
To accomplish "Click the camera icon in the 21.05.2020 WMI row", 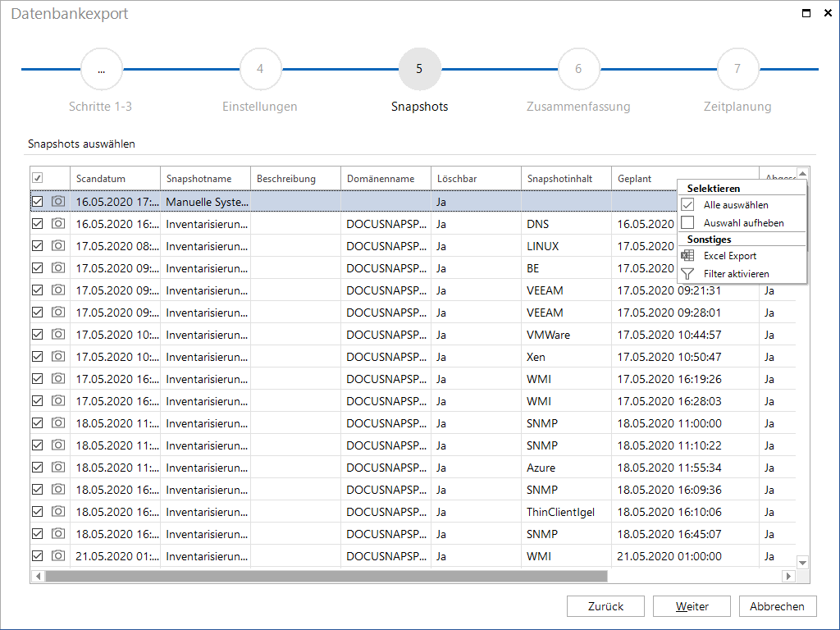I will click(x=58, y=555).
